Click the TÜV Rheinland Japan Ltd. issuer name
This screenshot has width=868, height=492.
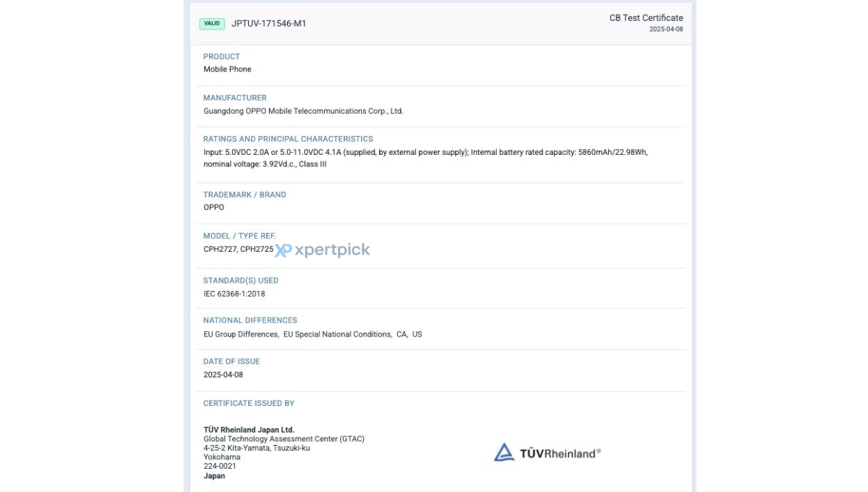point(249,430)
